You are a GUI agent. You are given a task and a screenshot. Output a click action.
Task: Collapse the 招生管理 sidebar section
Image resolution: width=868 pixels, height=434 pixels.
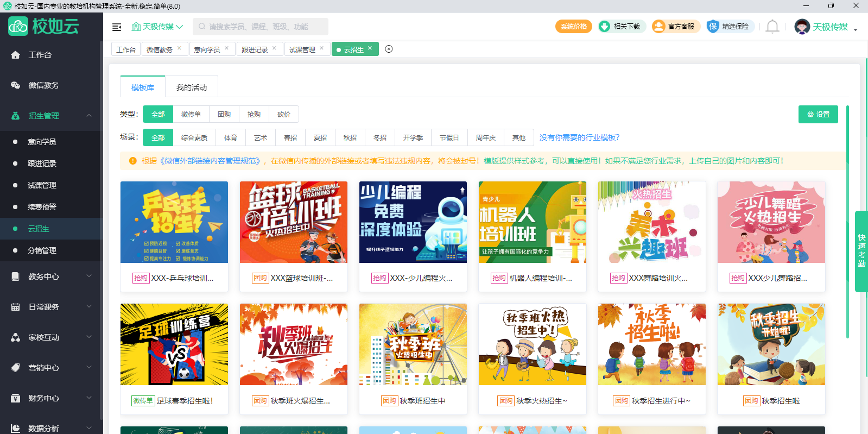(x=88, y=116)
